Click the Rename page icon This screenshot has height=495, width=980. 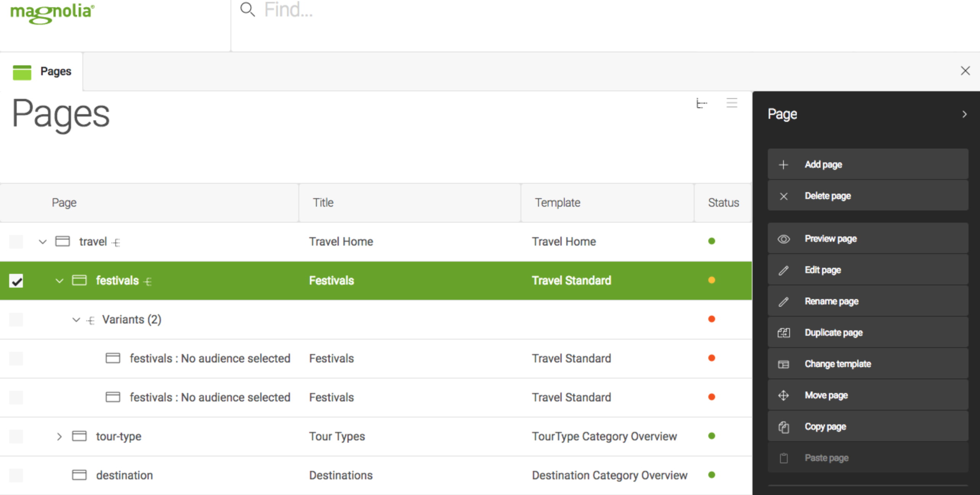point(785,301)
